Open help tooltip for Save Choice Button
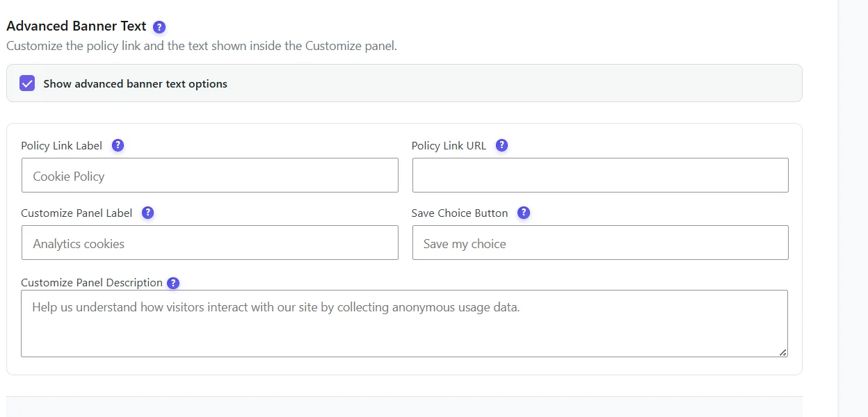Viewport: 868px width, 417px height. point(524,213)
